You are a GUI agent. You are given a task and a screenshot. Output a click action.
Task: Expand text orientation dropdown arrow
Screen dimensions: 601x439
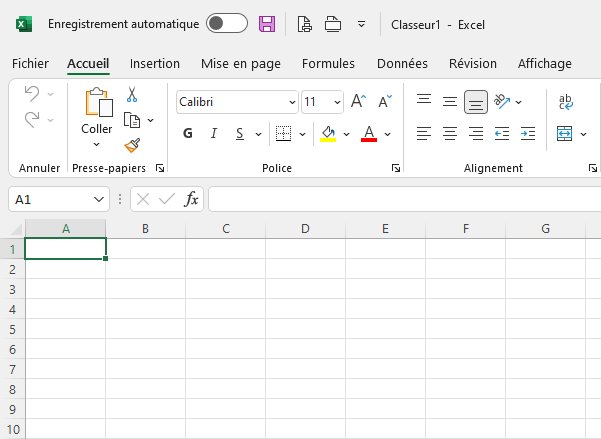click(x=519, y=102)
